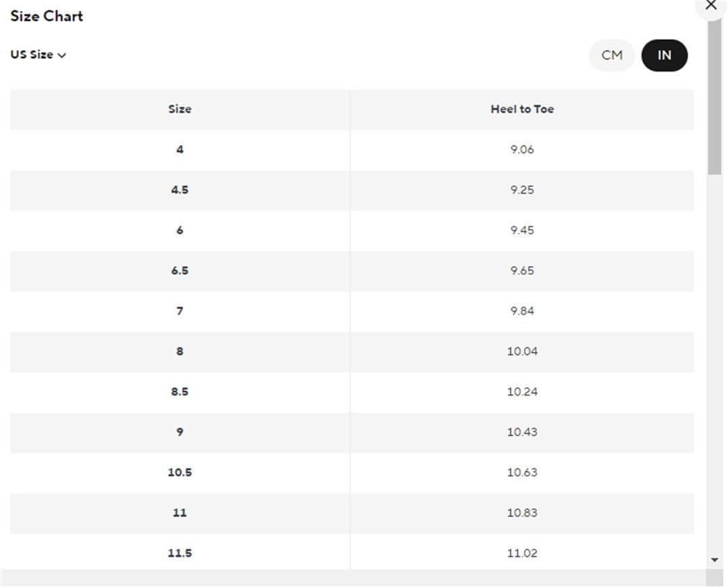Select the IN unit toggle
728x588 pixels.
click(665, 55)
